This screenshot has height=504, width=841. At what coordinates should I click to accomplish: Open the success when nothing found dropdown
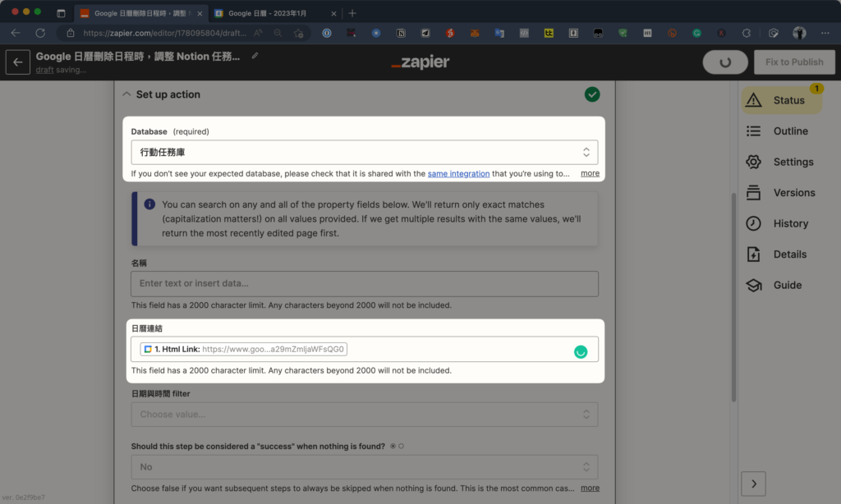coord(364,467)
